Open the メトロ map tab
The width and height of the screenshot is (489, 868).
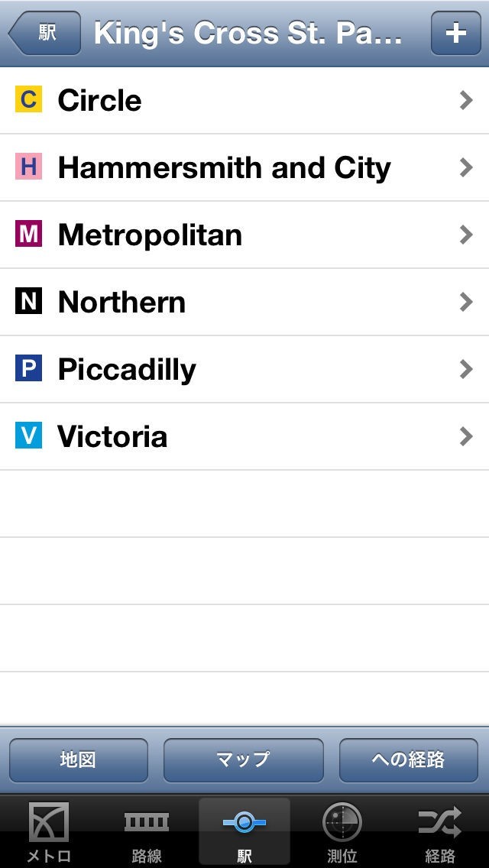click(49, 833)
